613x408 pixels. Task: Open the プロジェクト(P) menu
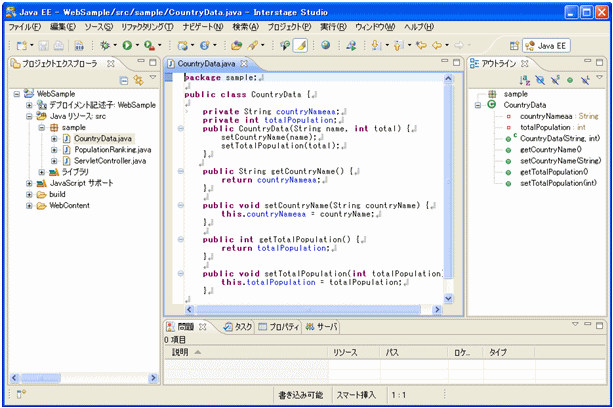290,27
